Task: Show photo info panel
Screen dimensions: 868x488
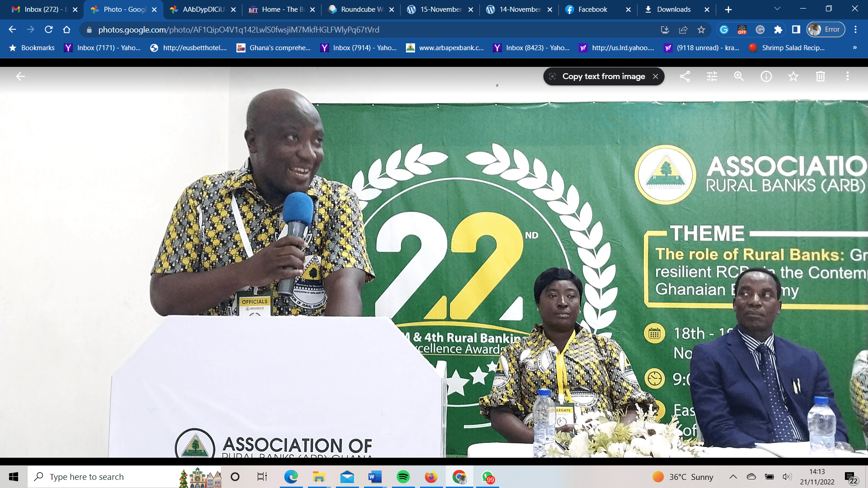Action: [x=766, y=76]
